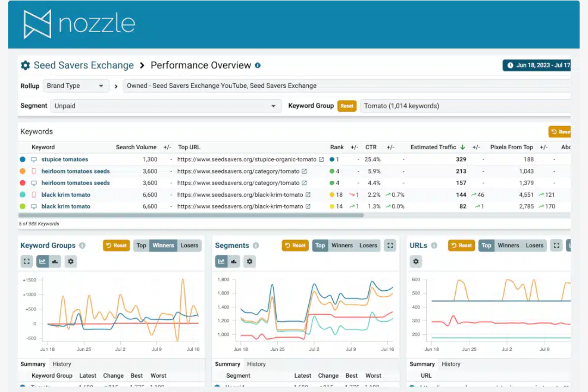Click the Owned - Seed Savers Exchange rollup field
The height and width of the screenshot is (392, 588).
coord(346,86)
